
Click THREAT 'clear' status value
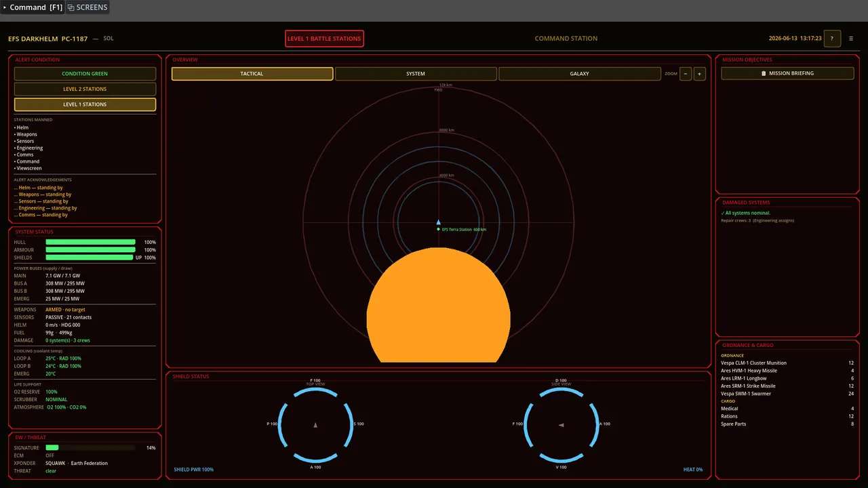click(51, 471)
